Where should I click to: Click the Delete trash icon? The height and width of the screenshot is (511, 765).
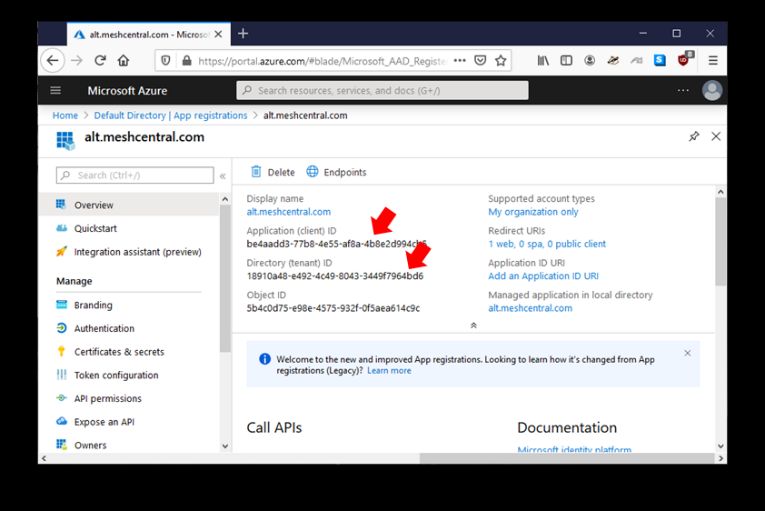tap(256, 172)
